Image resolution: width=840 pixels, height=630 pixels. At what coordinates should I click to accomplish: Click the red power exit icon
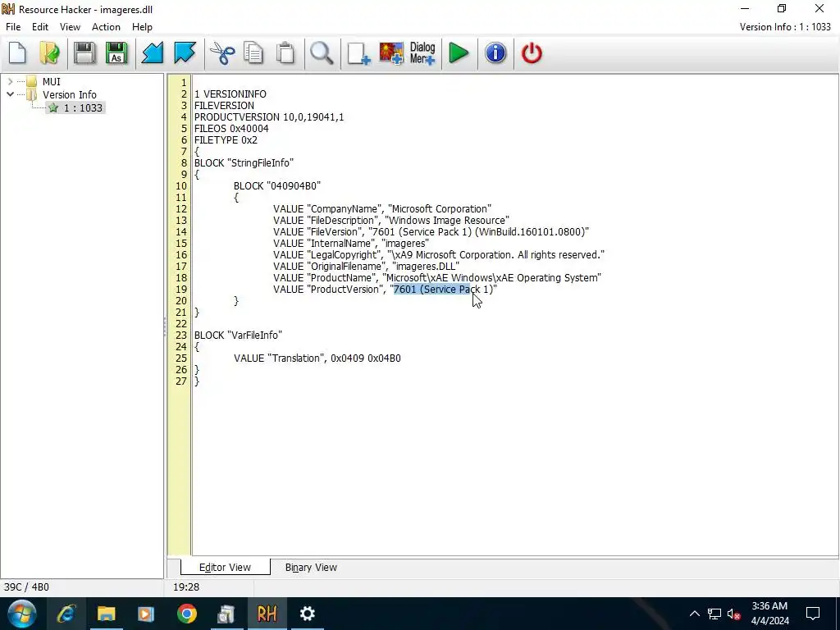point(532,53)
